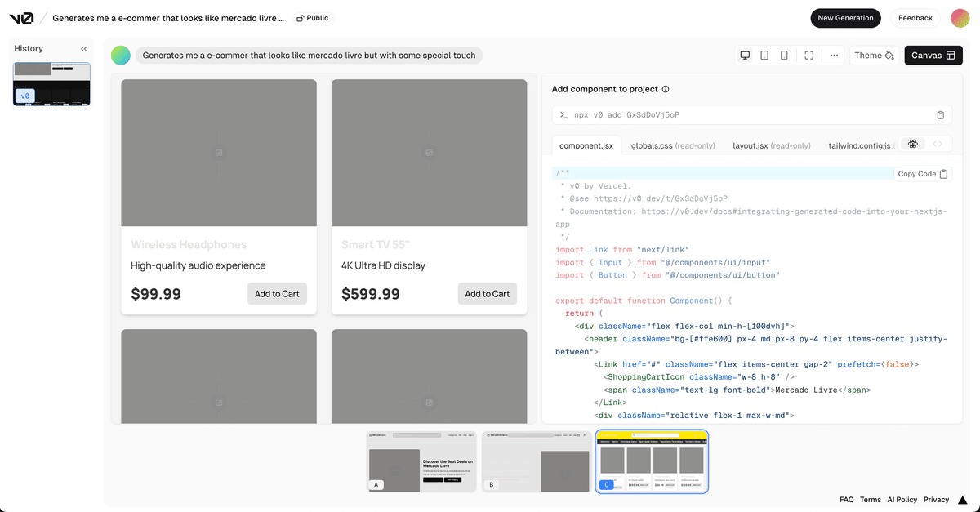This screenshot has width=980, height=512.
Task: Click the Smart TV 55" product image
Action: 429,153
